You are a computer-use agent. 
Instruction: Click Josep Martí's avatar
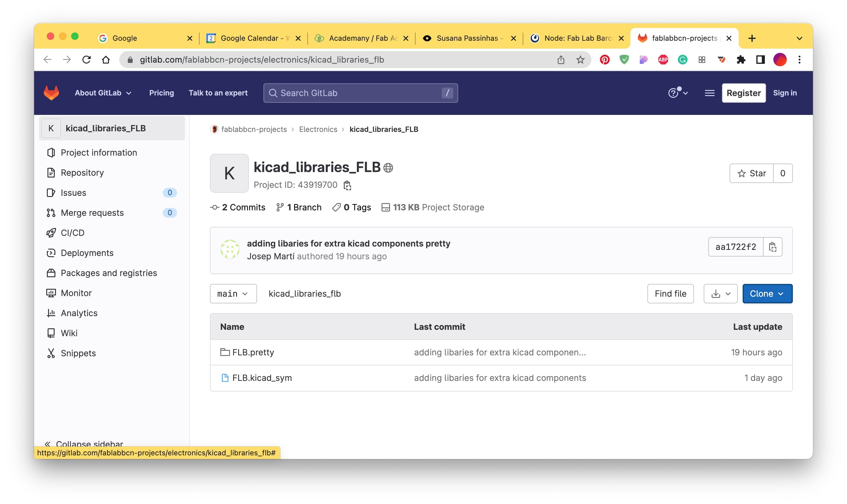[230, 249]
